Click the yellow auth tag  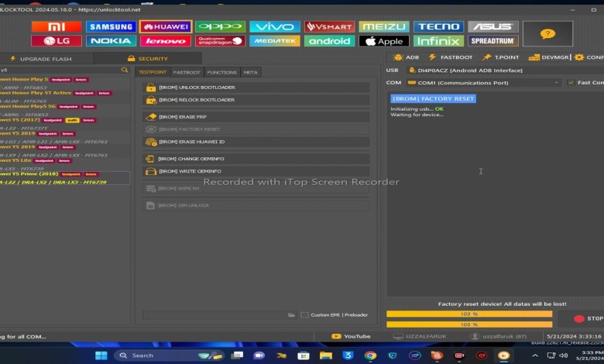[x=73, y=120]
